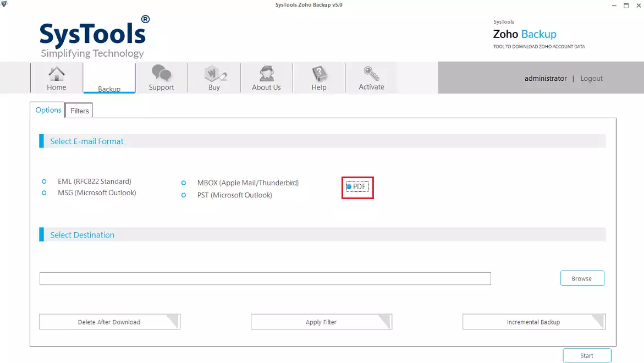Click the Select Destination heading
644x363 pixels.
tap(82, 235)
